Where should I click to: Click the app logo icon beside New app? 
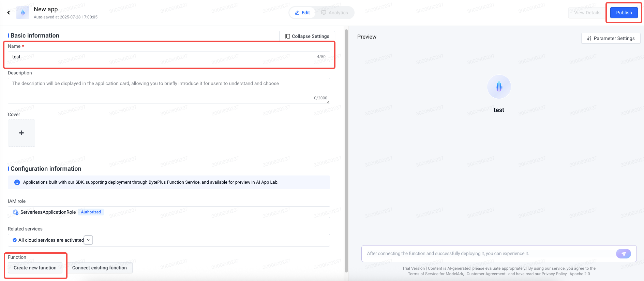[23, 13]
